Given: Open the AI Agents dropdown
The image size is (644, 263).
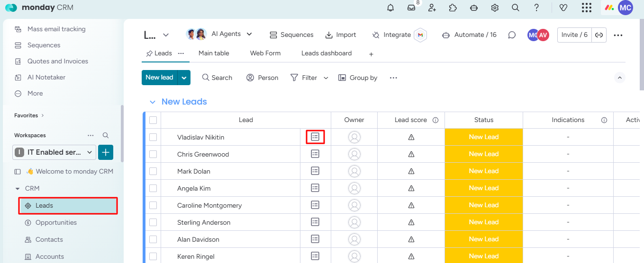Looking at the screenshot, I should pyautogui.click(x=219, y=34).
